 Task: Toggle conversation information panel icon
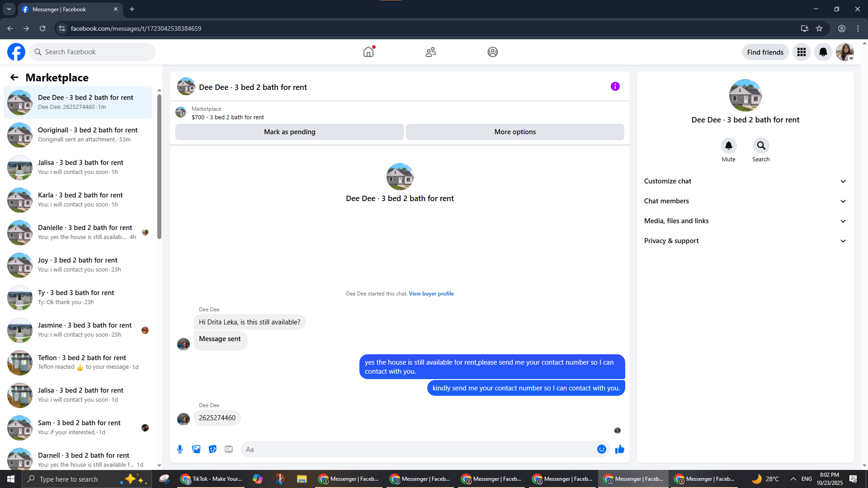pyautogui.click(x=615, y=86)
